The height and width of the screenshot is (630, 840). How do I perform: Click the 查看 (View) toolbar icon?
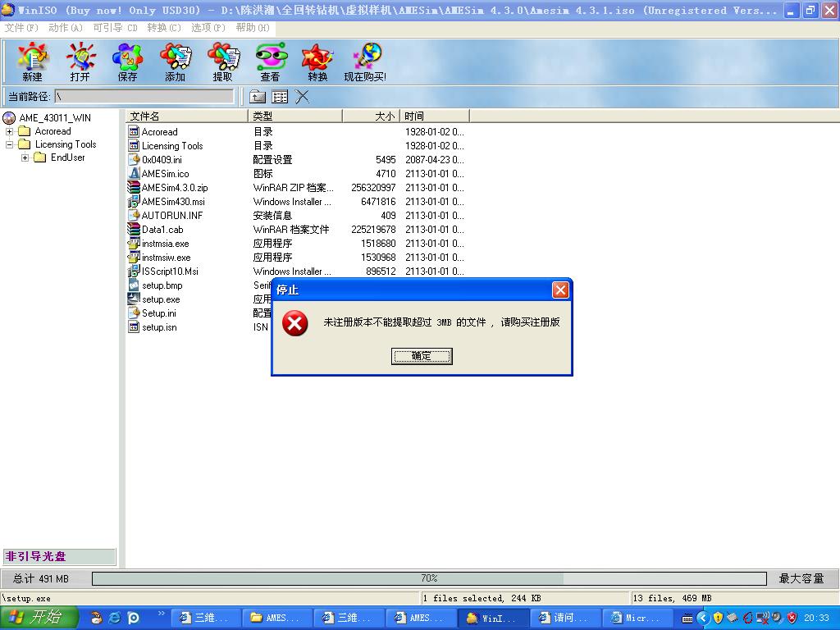pyautogui.click(x=270, y=62)
